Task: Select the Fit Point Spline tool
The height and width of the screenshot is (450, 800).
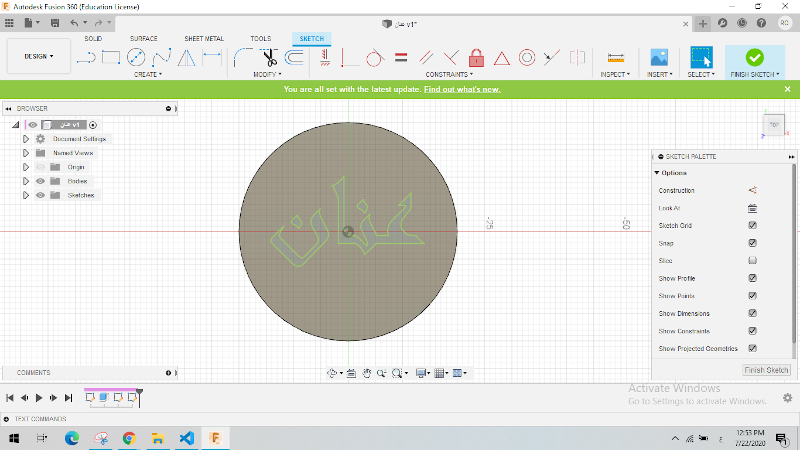Action: point(161,58)
